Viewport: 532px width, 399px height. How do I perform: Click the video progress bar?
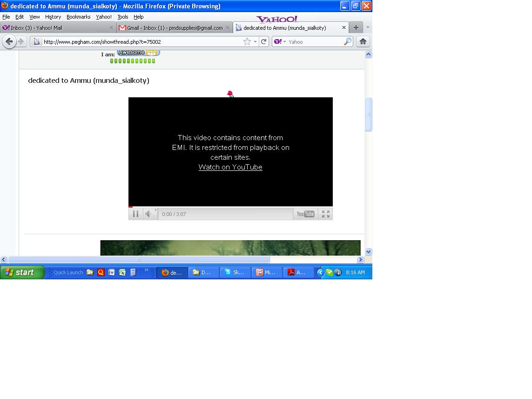(230, 207)
